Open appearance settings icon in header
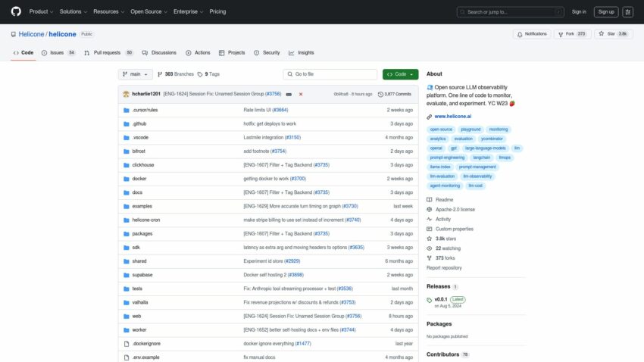The height and width of the screenshot is (362, 644). [627, 12]
